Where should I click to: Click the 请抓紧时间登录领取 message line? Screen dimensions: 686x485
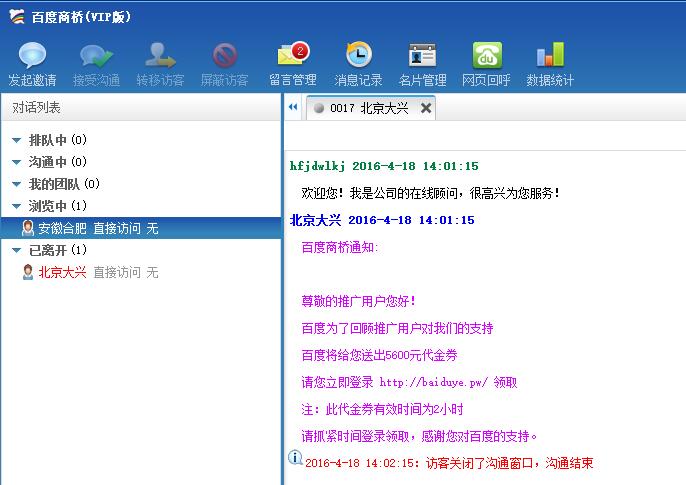[419, 436]
